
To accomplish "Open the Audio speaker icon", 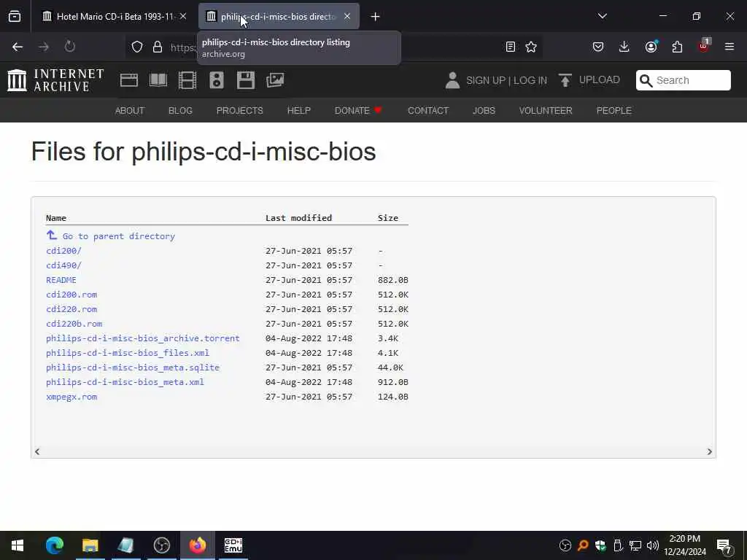I will 216,80.
